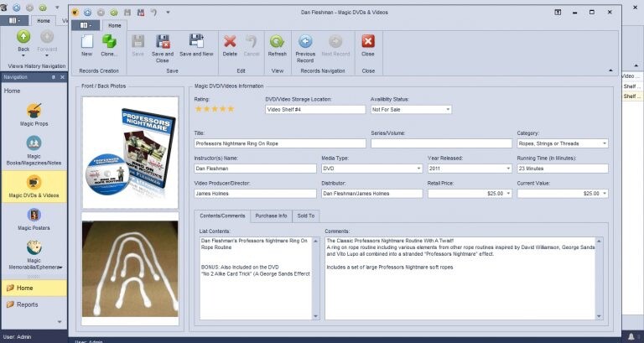Click the Comments scrollbar down arrow
The width and height of the screenshot is (644, 343).
tap(599, 316)
